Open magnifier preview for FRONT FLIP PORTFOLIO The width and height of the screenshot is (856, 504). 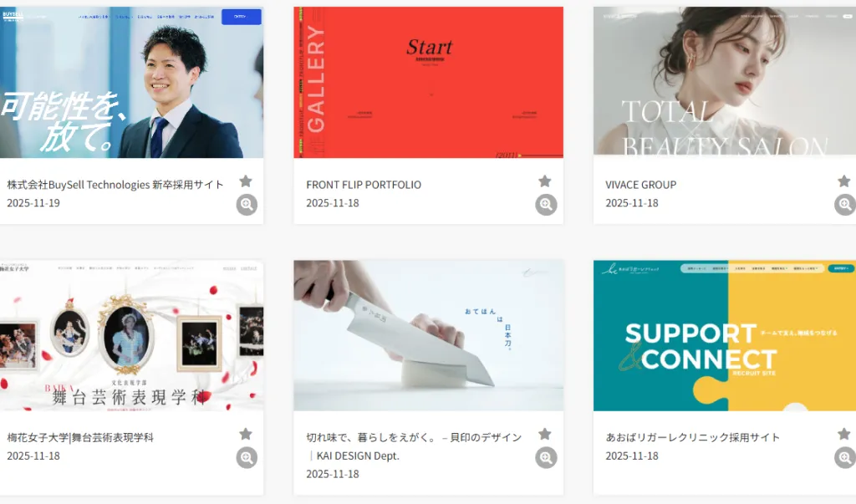(546, 204)
